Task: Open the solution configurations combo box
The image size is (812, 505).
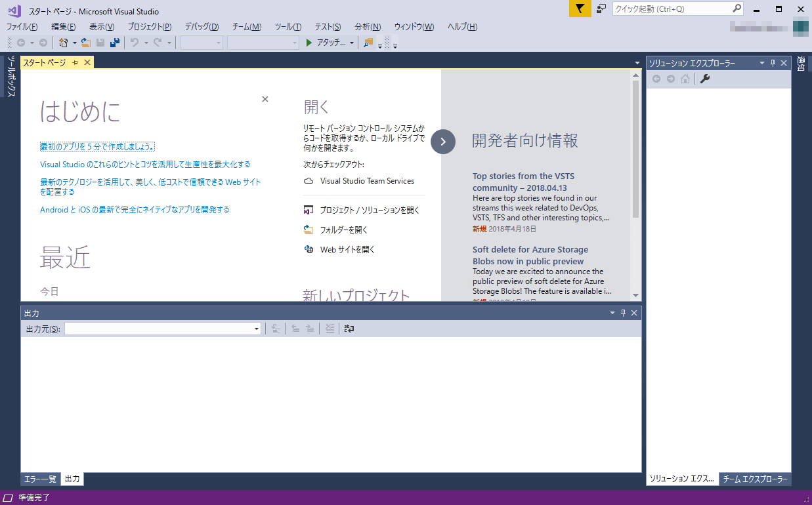Action: click(x=202, y=43)
